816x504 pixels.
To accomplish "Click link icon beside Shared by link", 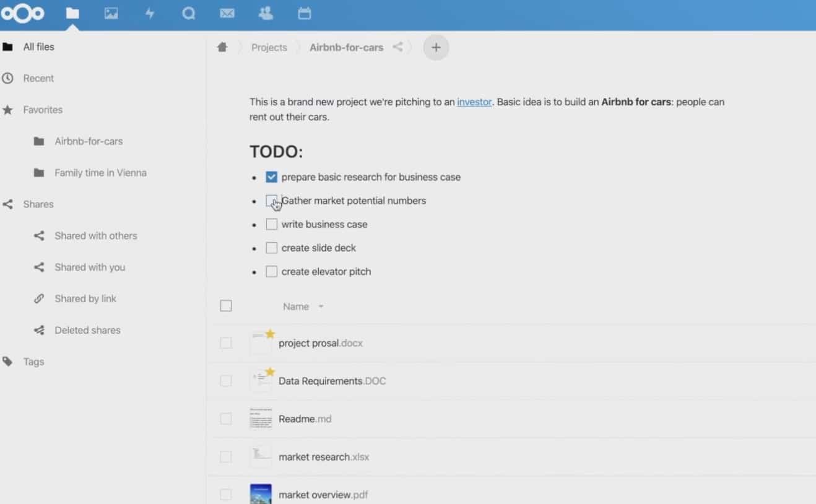I will [39, 298].
